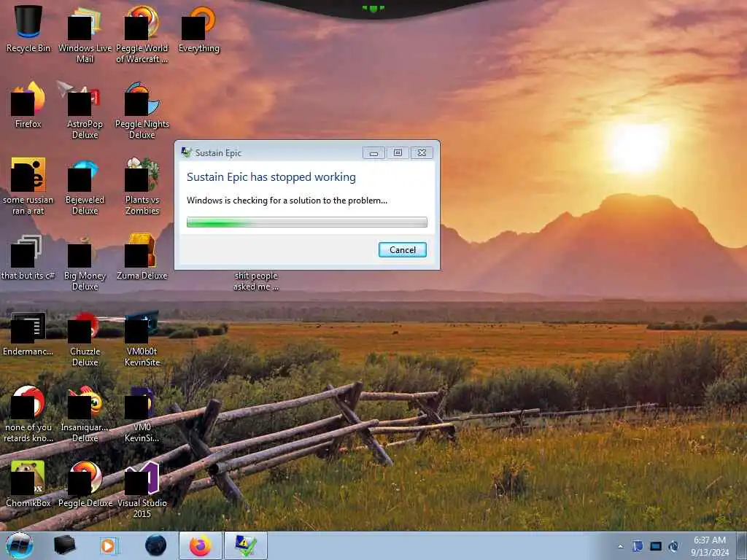The width and height of the screenshot is (747, 560).
Task: Select the 'none of you' desktop icon
Action: [28, 413]
